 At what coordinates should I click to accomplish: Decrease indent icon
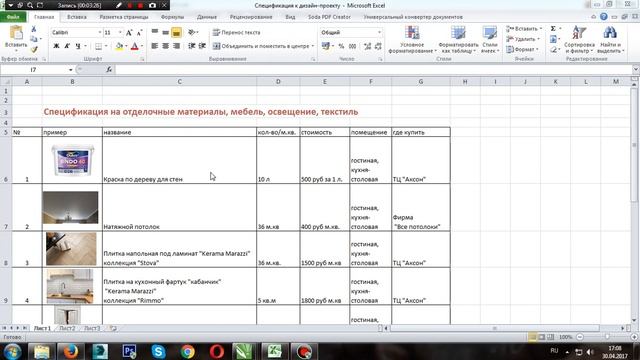[x=191, y=46]
